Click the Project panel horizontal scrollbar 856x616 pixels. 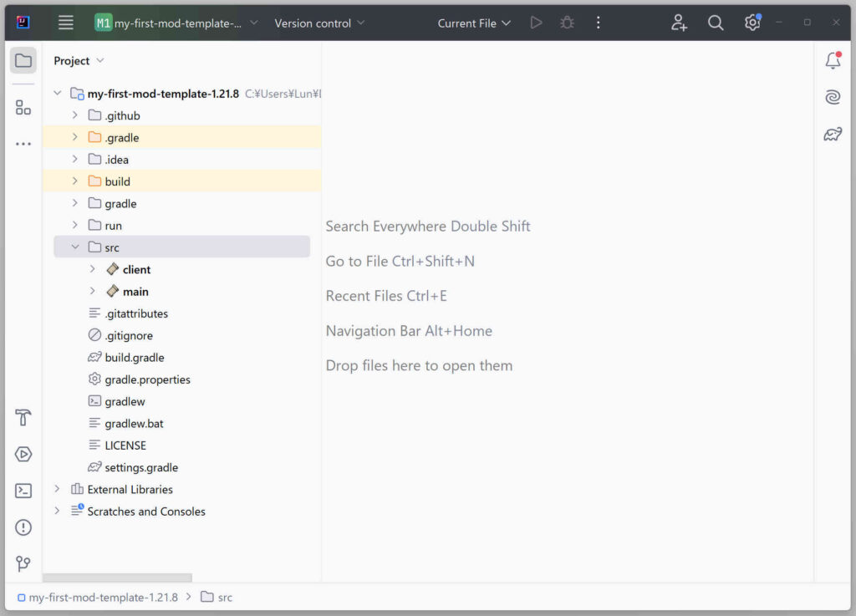point(117,578)
